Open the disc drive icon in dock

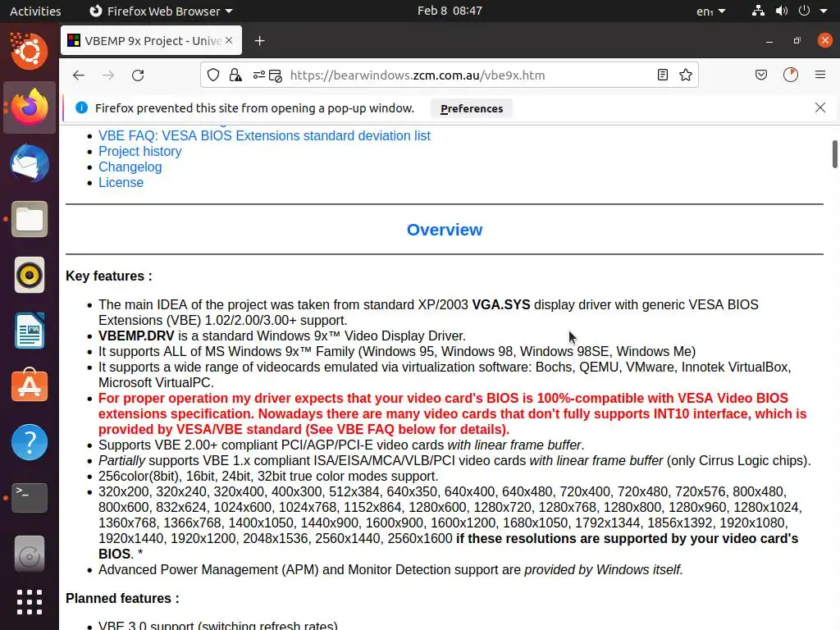coord(30,554)
